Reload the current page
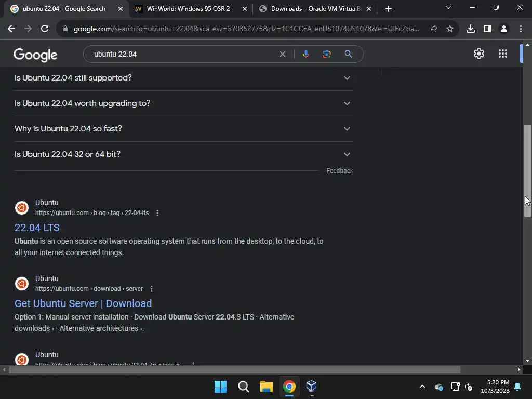532x399 pixels. (x=45, y=29)
